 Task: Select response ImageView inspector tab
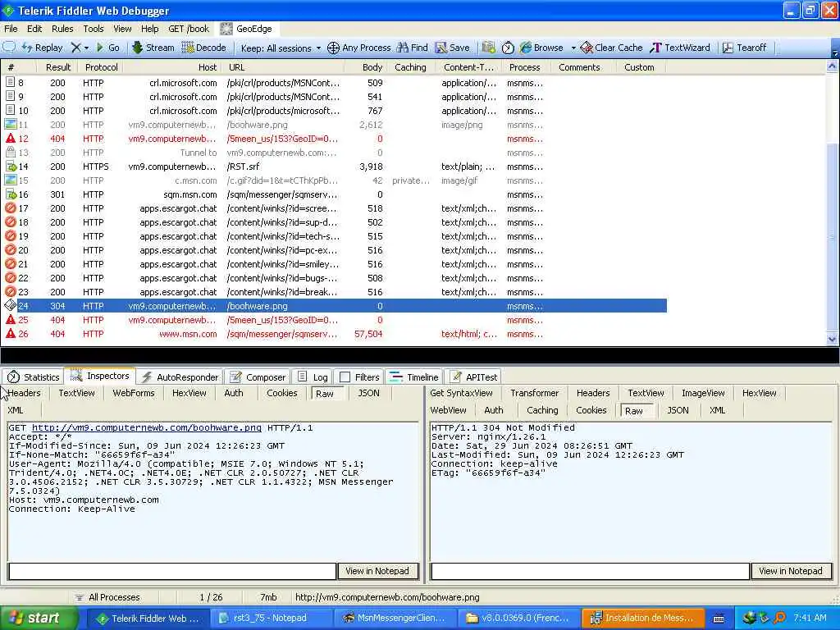pyautogui.click(x=703, y=393)
